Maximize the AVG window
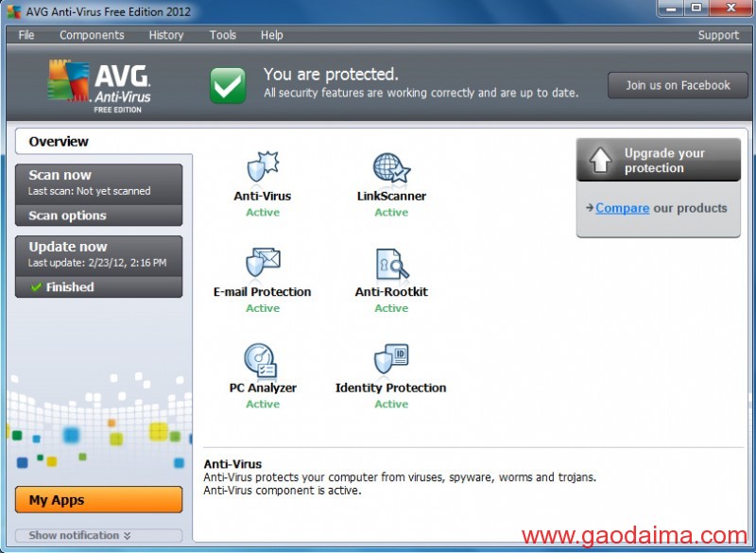756x553 pixels. click(x=696, y=9)
